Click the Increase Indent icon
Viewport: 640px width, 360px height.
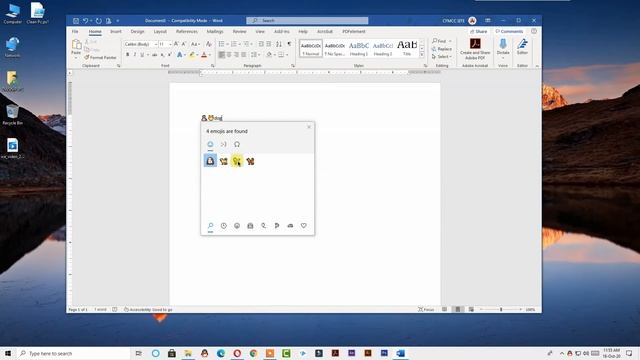[269, 44]
